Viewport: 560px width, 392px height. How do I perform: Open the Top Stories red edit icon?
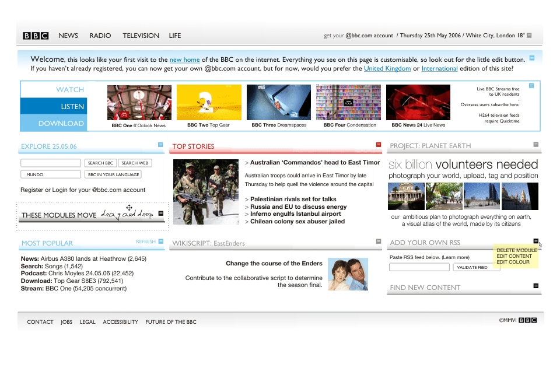point(379,145)
